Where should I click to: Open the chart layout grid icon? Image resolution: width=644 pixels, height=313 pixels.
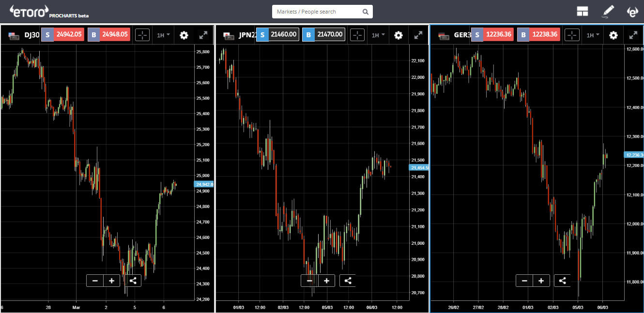pyautogui.click(x=583, y=12)
